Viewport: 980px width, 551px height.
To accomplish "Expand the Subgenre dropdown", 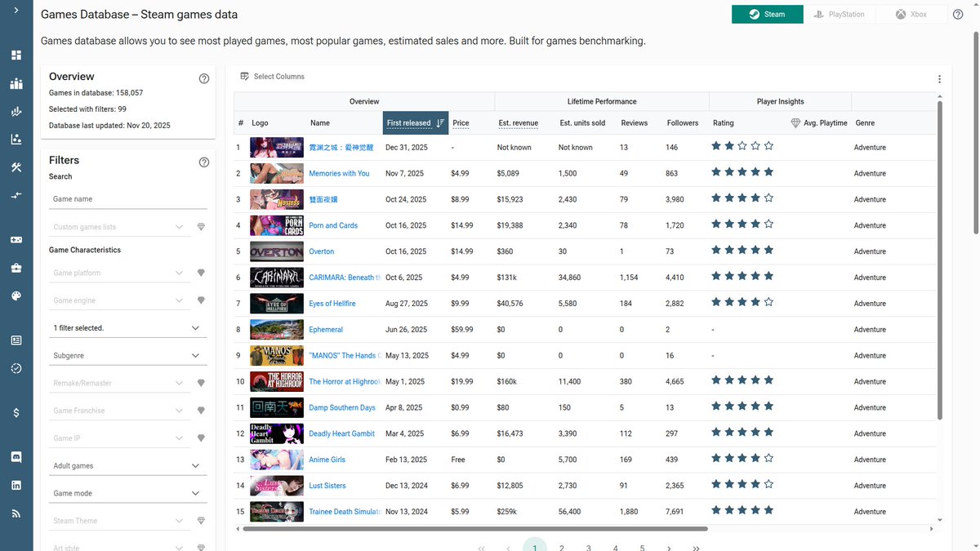I will click(x=195, y=355).
